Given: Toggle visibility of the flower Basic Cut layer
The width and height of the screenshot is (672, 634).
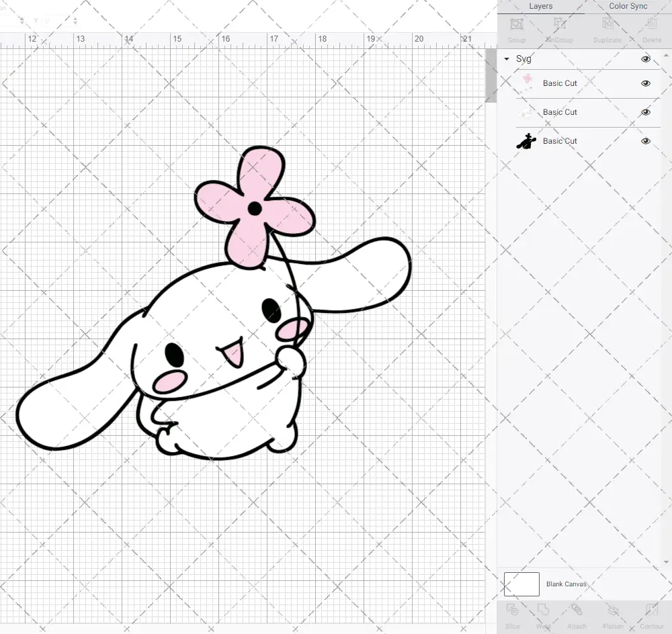Looking at the screenshot, I should [x=645, y=83].
